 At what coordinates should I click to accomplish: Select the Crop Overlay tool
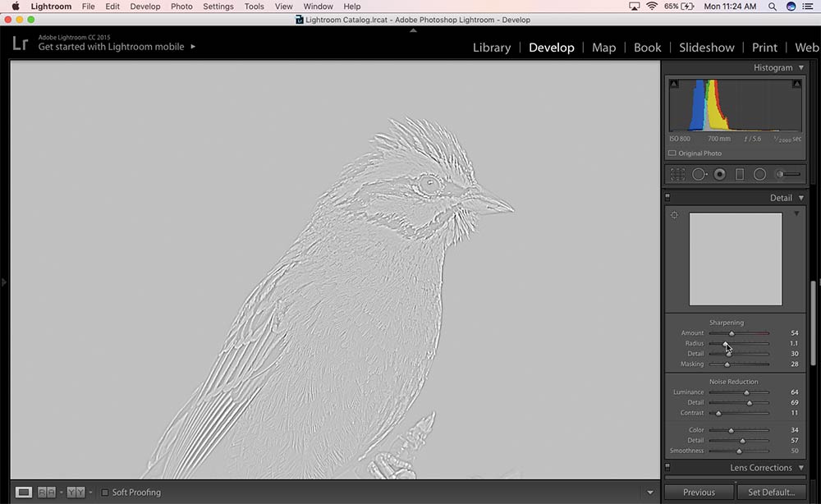[x=677, y=174]
